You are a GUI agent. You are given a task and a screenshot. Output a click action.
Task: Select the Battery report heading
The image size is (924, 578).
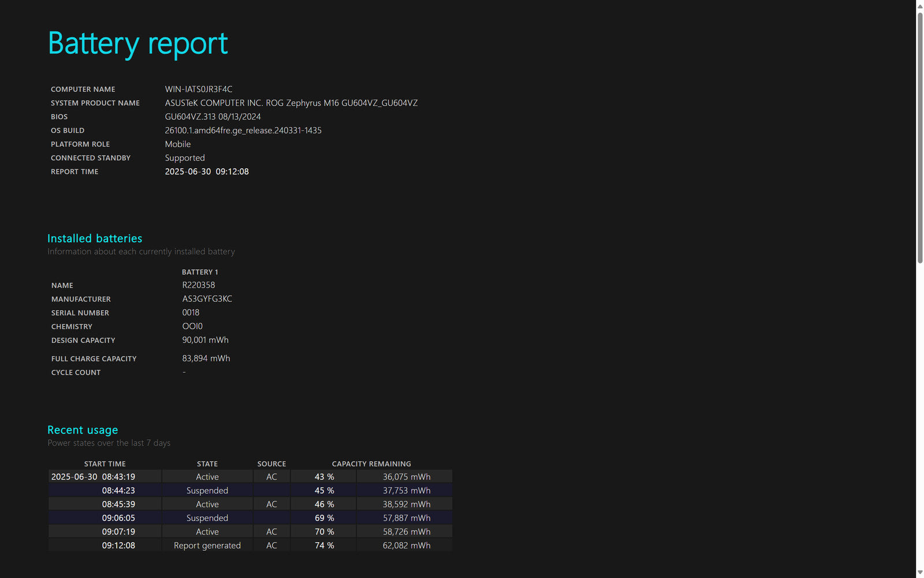point(138,44)
